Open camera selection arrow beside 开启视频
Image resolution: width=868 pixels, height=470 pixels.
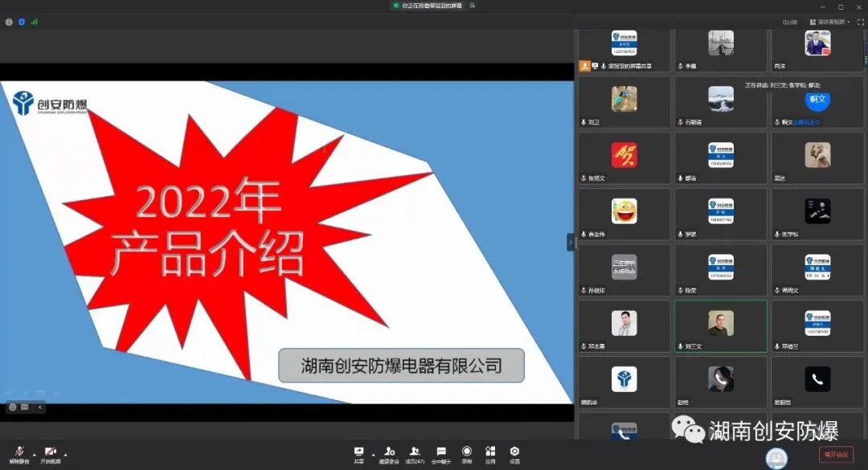point(65,455)
